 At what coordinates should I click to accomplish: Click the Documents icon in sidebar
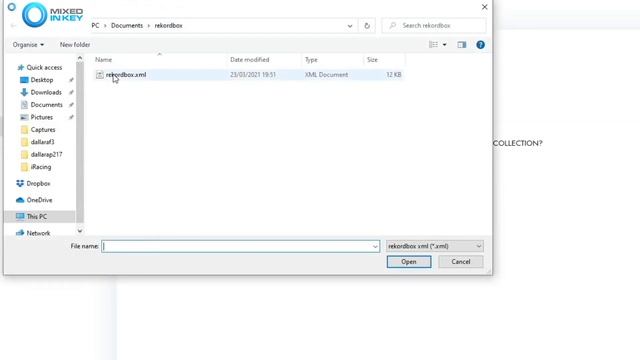pyautogui.click(x=24, y=105)
